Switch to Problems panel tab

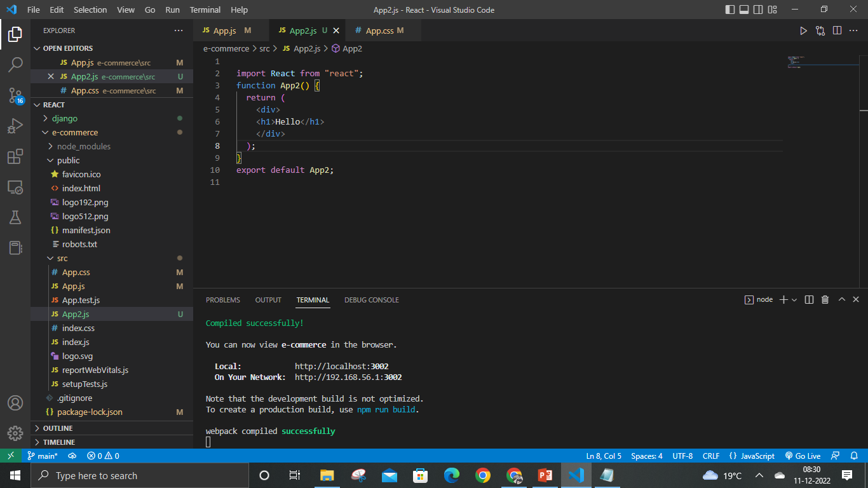click(x=223, y=300)
